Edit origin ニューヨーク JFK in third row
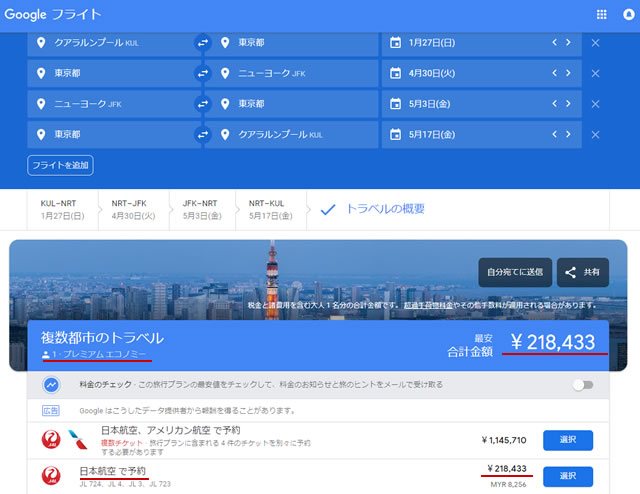This screenshot has height=494, width=640. coord(114,104)
